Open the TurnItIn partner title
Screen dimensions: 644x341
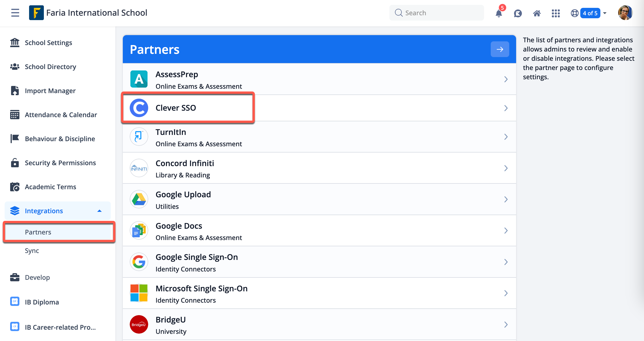click(x=171, y=132)
